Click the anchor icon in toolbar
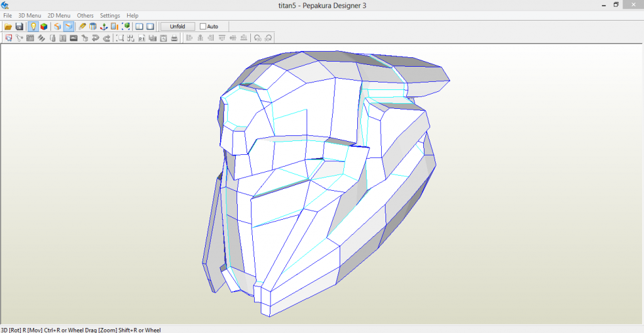Image resolution: width=644 pixels, height=333 pixels. pos(104,26)
